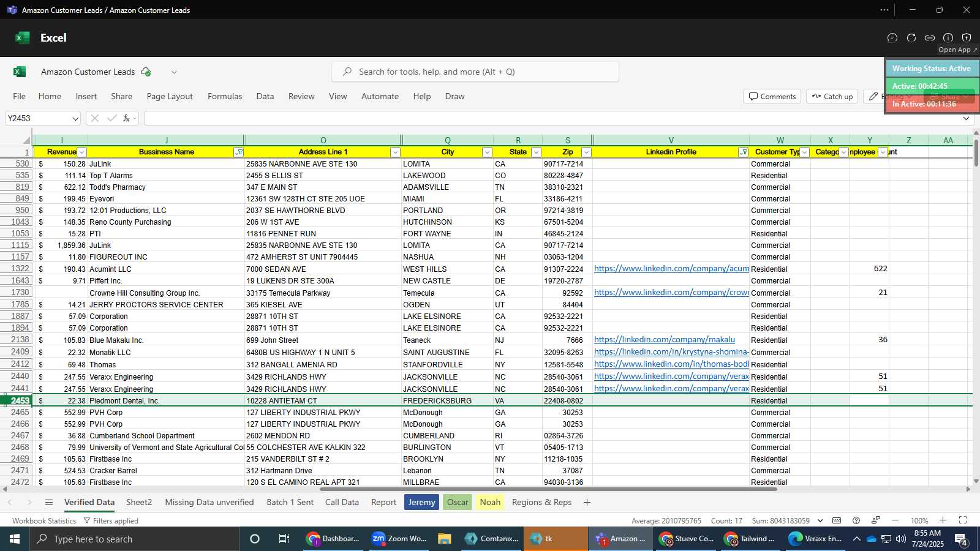Open the City column filter dropdown
Screen dimensions: 980x551
[x=487, y=152]
